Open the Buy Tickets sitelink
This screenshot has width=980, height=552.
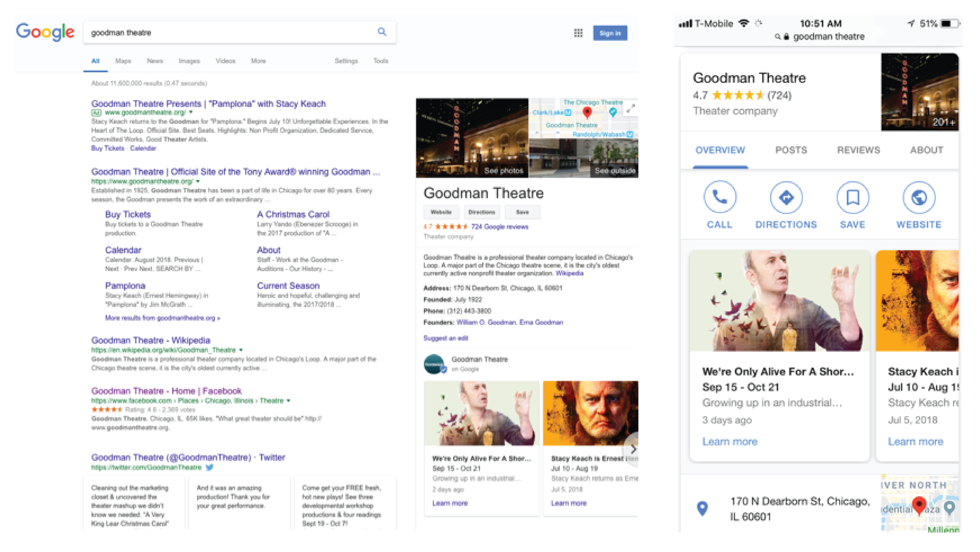(128, 214)
